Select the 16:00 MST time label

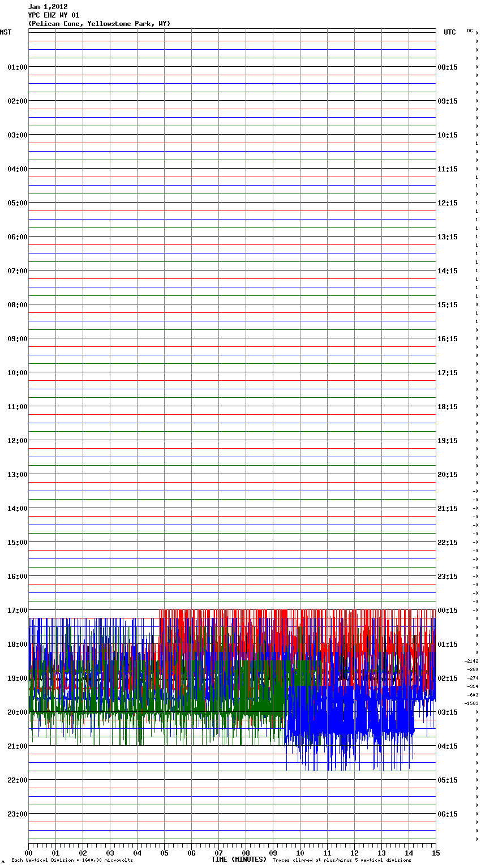[18, 577]
